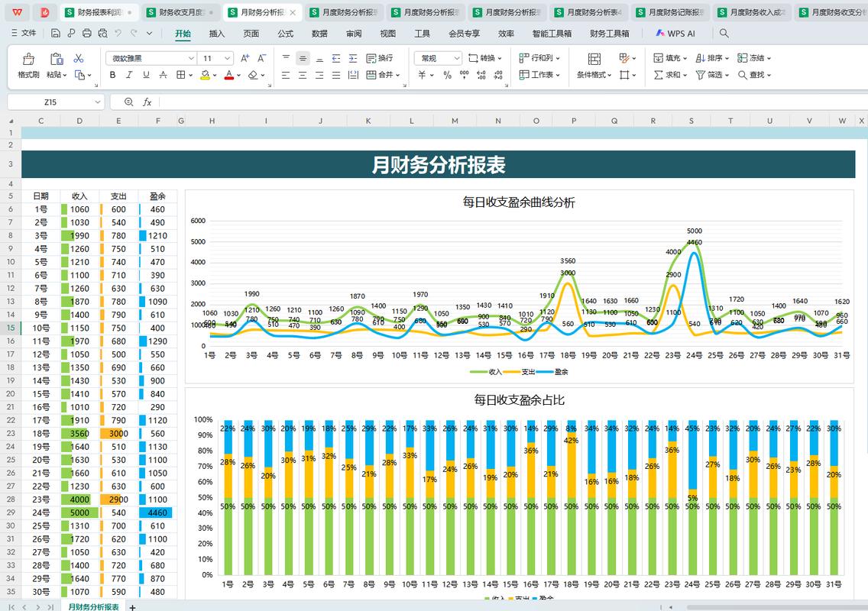868x611 pixels.
Task: Open the File (文件) menu
Action: (24, 33)
